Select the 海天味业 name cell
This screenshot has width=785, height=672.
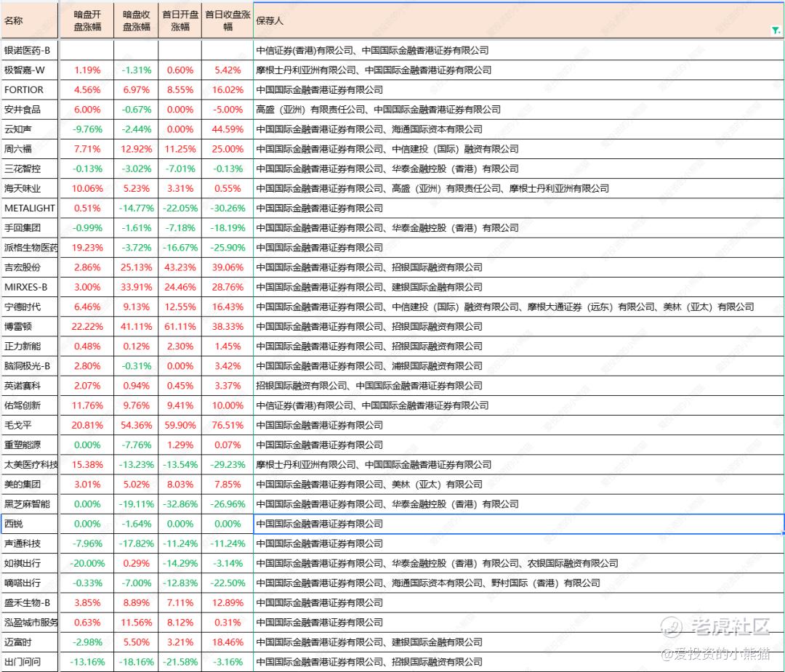30,189
